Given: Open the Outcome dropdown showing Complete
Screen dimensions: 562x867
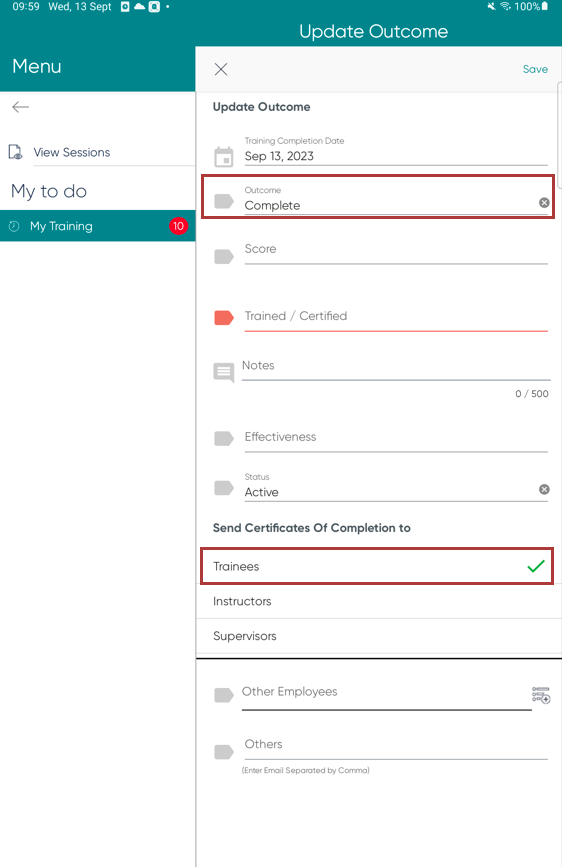Looking at the screenshot, I should [389, 200].
